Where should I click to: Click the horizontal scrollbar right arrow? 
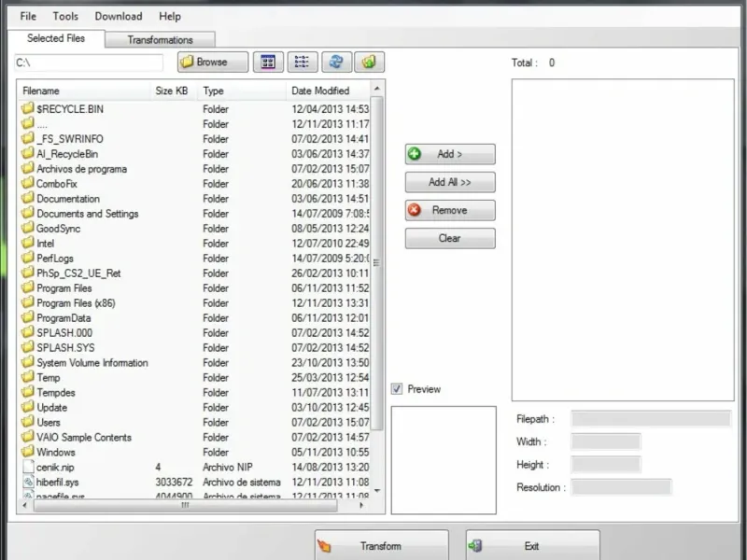[x=361, y=505]
